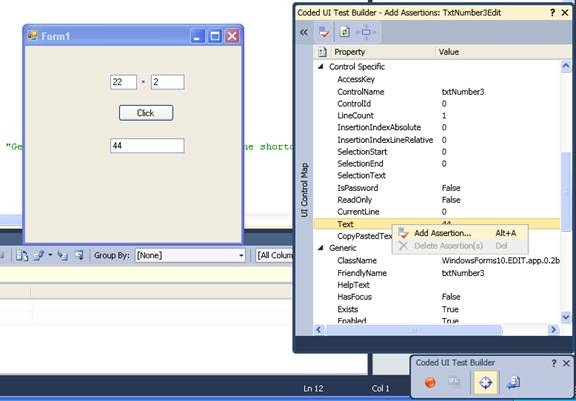Maximize the Form1 window

click(x=215, y=36)
